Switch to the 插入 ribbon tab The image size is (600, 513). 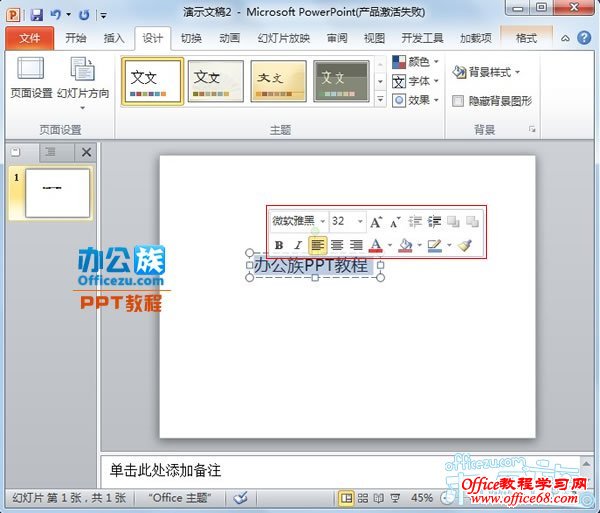(x=114, y=39)
